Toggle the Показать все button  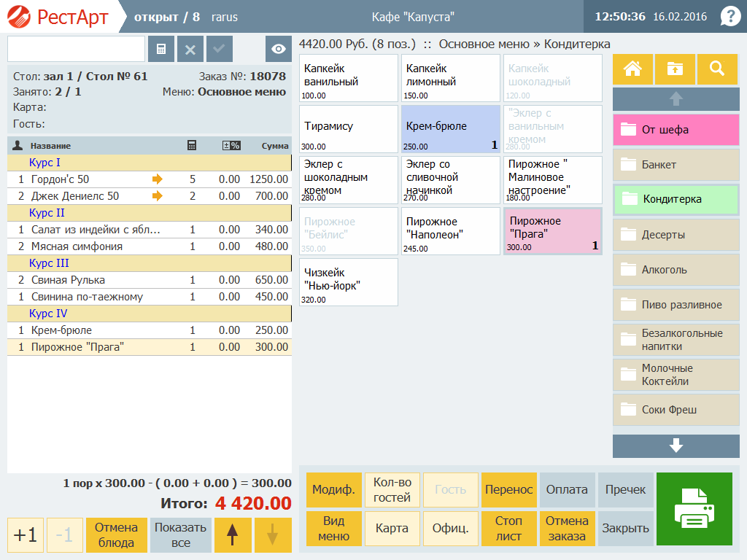[181, 534]
